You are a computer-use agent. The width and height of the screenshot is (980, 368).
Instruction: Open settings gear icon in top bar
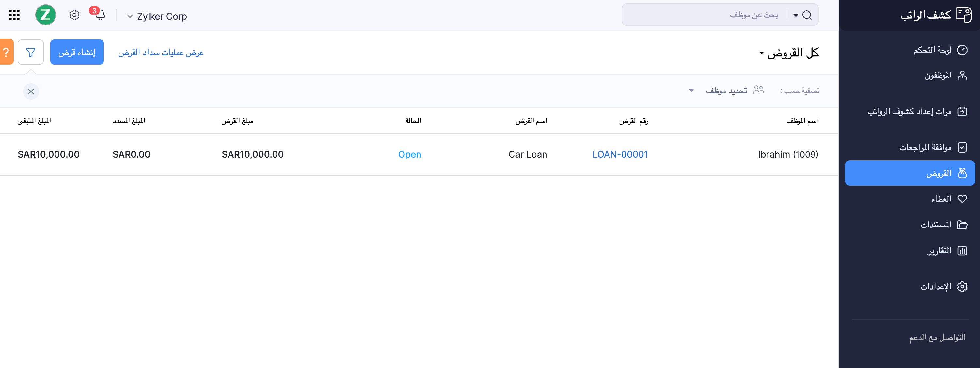(74, 15)
